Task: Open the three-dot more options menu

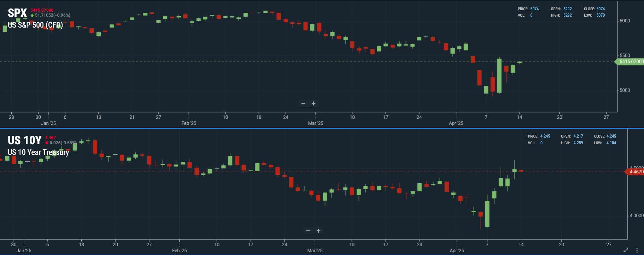Action: [637, 250]
